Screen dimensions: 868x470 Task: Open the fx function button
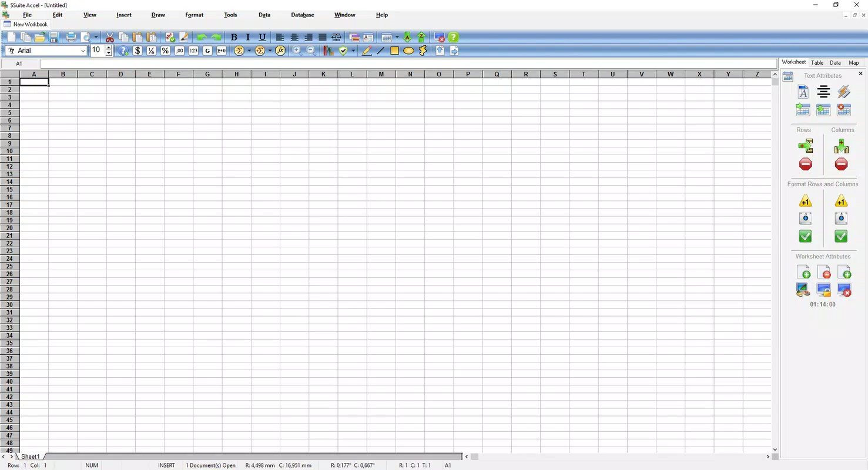(x=280, y=51)
